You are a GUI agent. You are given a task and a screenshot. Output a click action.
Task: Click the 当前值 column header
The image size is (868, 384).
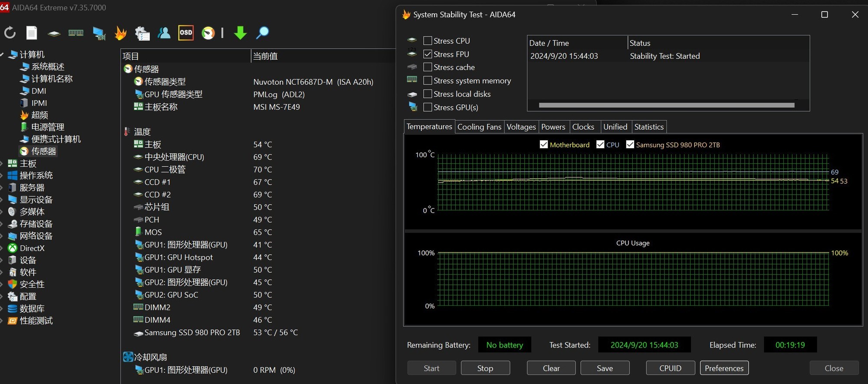[323, 56]
